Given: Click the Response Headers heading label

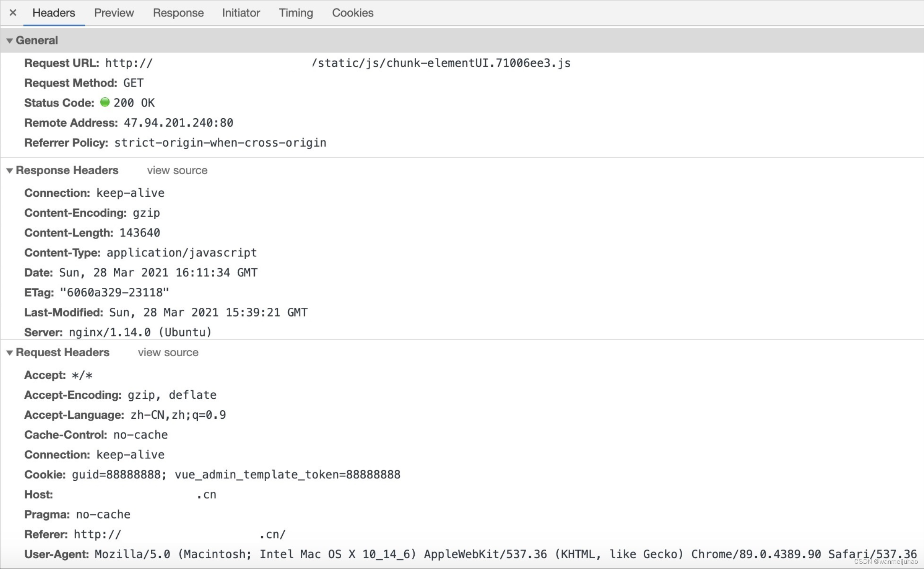Looking at the screenshot, I should click(x=67, y=170).
